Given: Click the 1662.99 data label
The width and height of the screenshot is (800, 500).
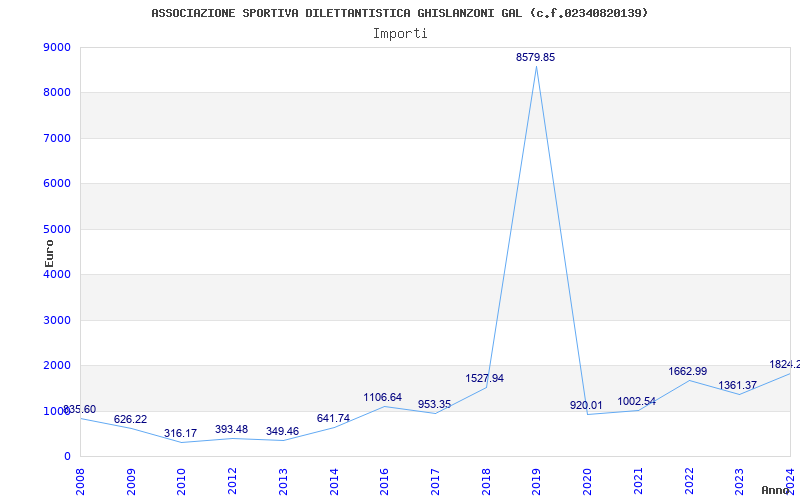Looking at the screenshot, I should (688, 371).
